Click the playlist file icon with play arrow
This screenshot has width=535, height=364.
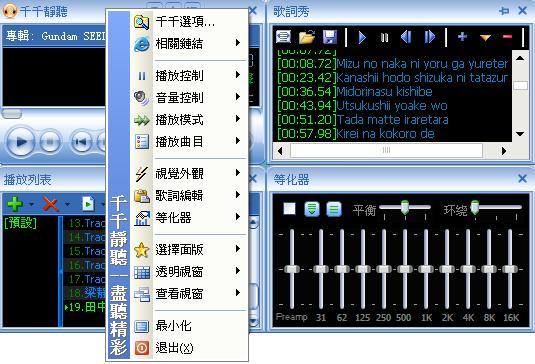(88, 204)
